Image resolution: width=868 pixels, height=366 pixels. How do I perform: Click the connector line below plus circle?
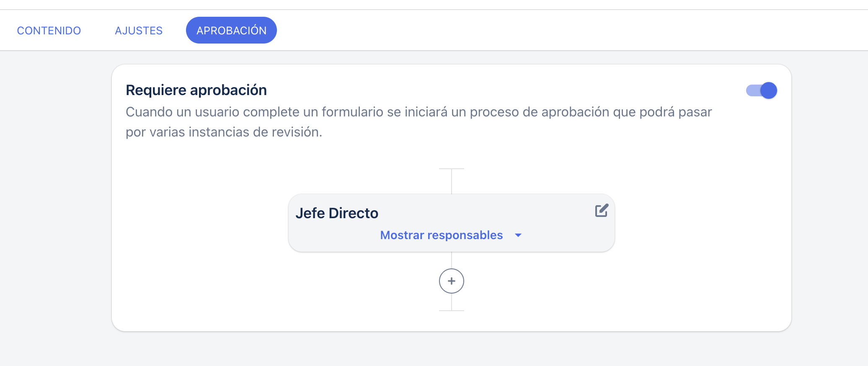pos(452,302)
